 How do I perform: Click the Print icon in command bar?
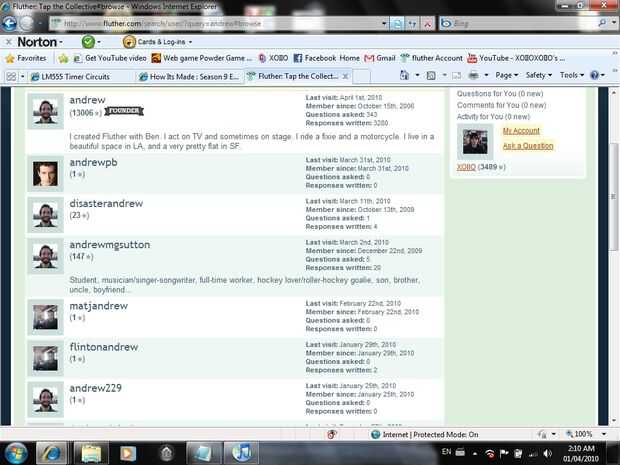tap(473, 75)
